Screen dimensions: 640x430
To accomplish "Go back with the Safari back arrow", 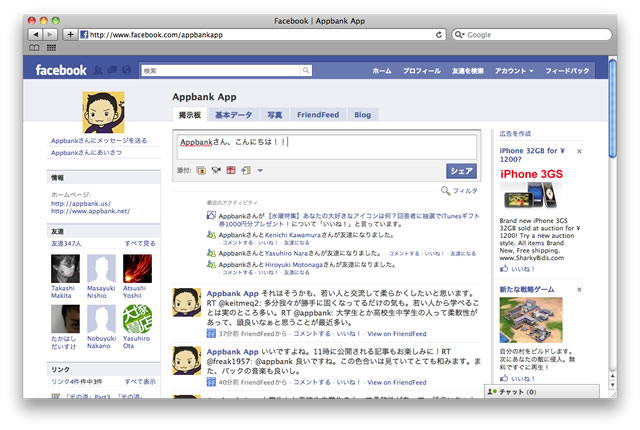I will [36, 35].
